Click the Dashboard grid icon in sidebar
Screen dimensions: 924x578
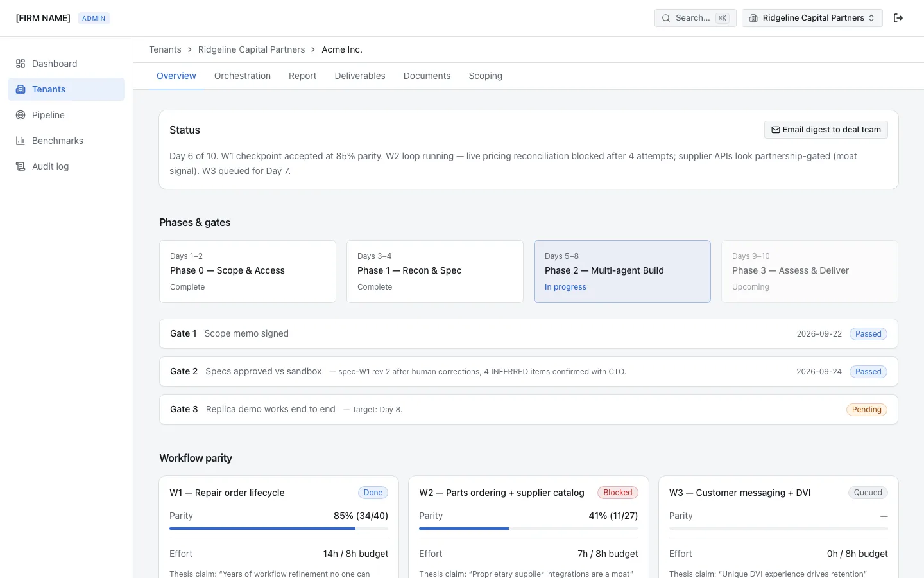coord(21,64)
